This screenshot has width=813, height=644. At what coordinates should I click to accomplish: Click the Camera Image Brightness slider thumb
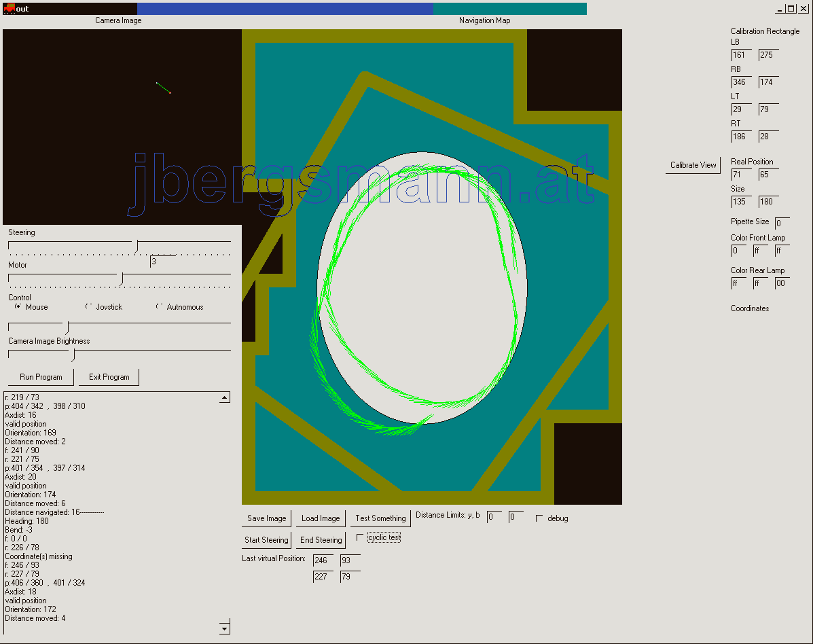click(x=73, y=355)
